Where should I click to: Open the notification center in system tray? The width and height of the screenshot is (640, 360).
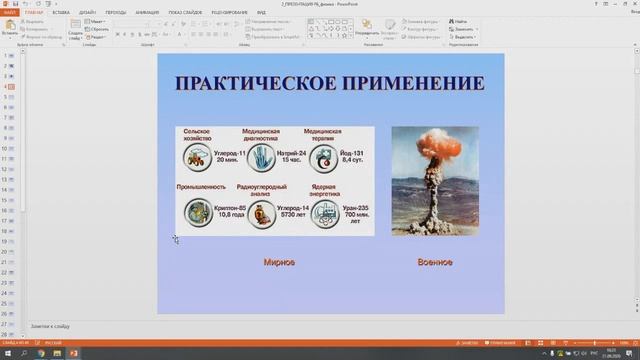click(629, 353)
